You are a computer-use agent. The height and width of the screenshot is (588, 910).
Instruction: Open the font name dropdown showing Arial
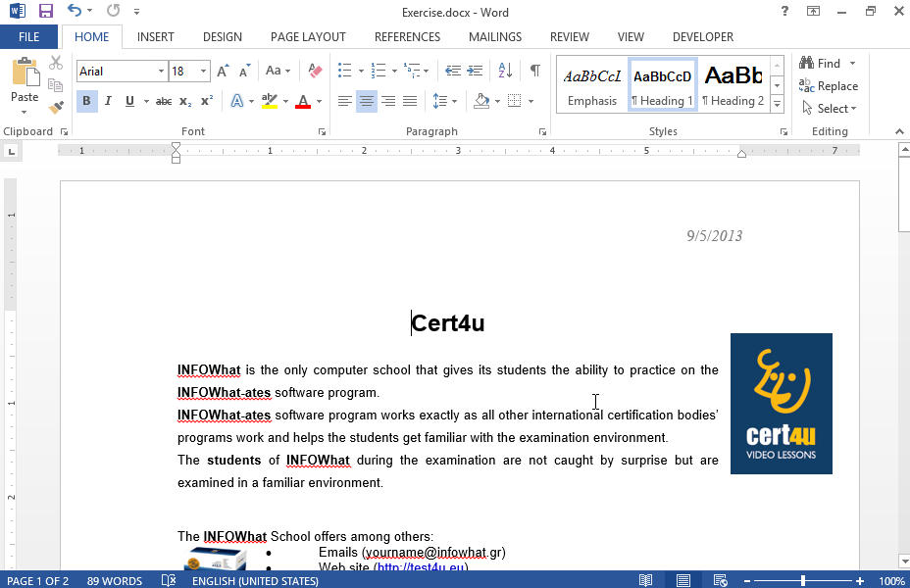[162, 72]
